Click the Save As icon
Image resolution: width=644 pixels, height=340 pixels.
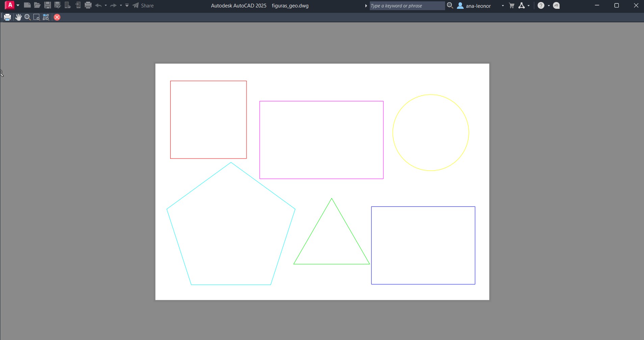pyautogui.click(x=58, y=5)
